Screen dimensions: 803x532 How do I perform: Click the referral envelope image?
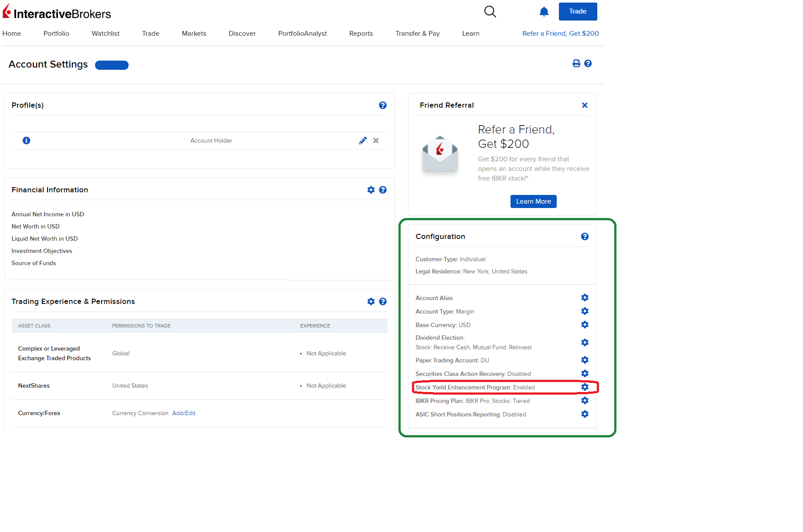(x=440, y=154)
